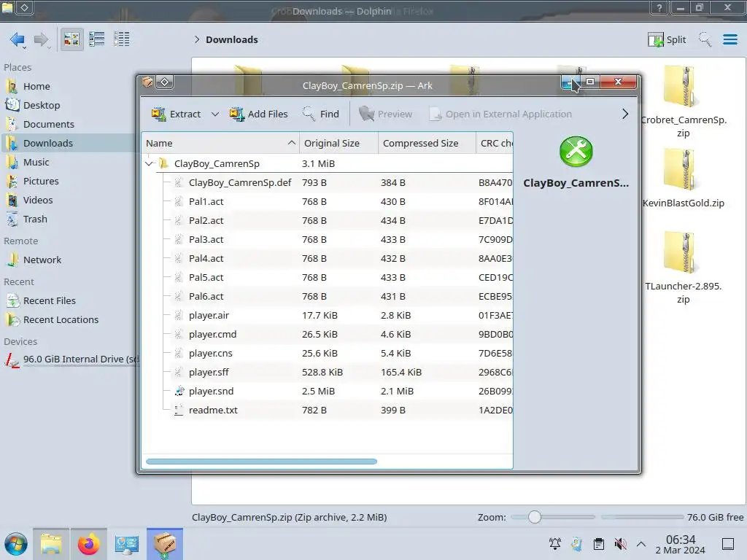Select ClayBoy_CamrenSp.def file row
This screenshot has height=560, width=747.
click(x=327, y=183)
